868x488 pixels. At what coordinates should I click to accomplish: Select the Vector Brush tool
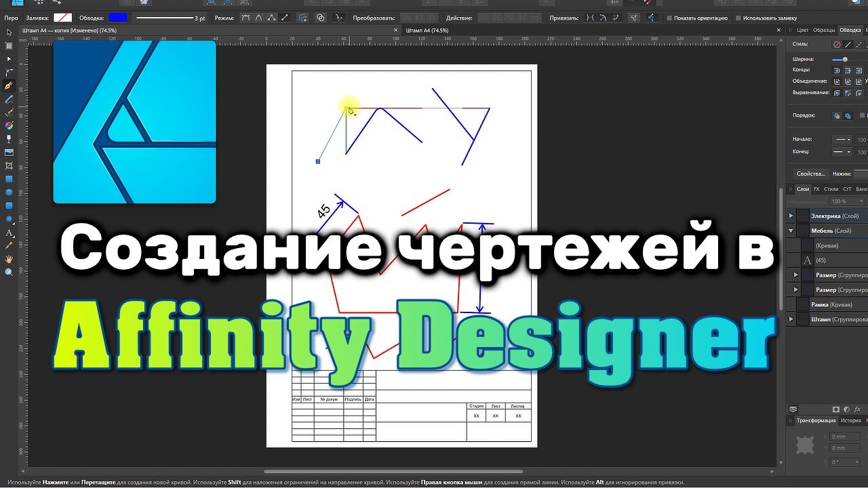click(x=9, y=113)
